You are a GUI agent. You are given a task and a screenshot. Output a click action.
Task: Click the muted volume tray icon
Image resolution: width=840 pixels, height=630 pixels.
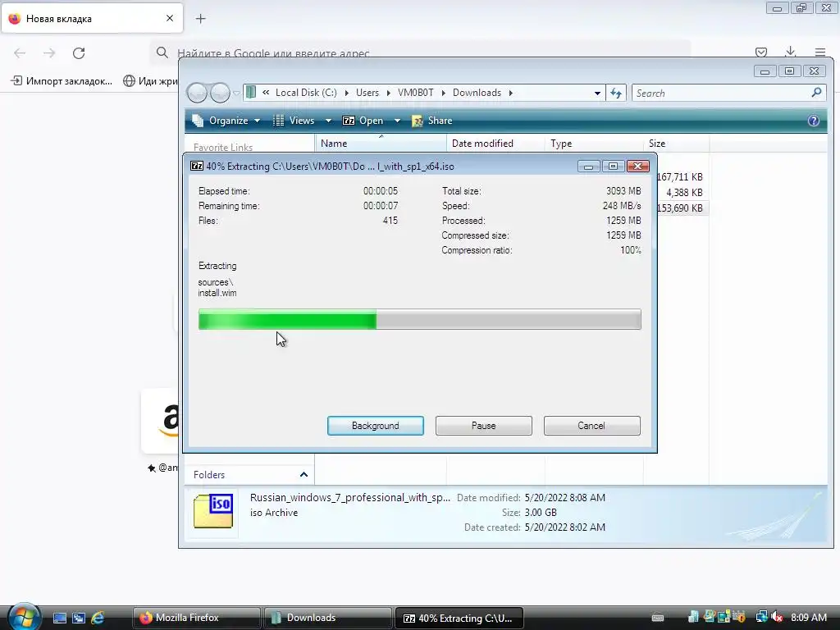pyautogui.click(x=777, y=618)
